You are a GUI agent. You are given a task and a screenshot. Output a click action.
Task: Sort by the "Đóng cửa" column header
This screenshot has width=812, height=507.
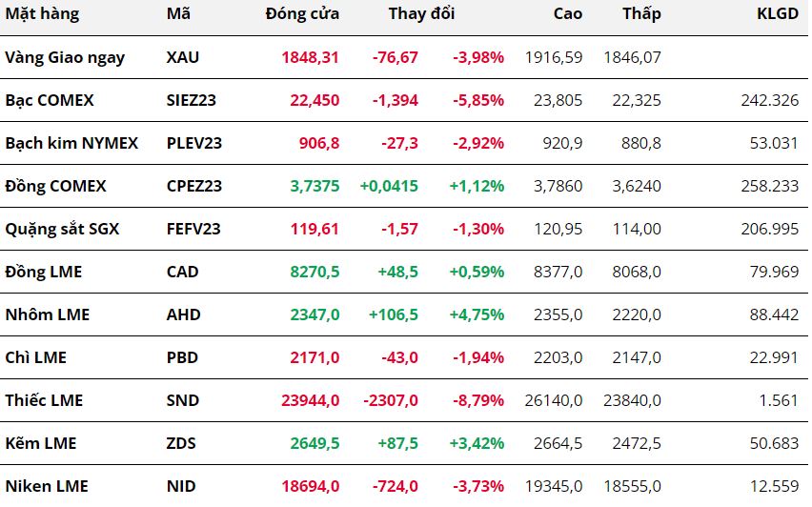pyautogui.click(x=302, y=14)
